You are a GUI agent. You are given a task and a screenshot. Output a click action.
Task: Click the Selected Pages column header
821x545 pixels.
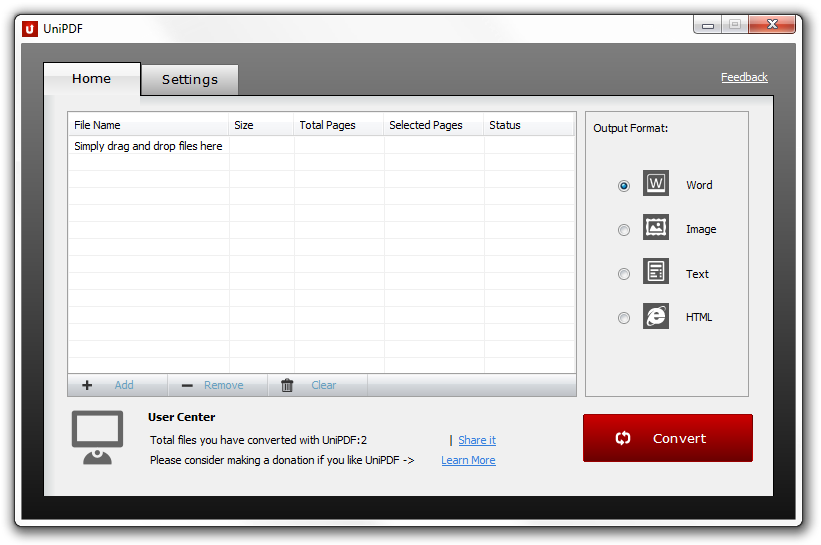(x=434, y=125)
